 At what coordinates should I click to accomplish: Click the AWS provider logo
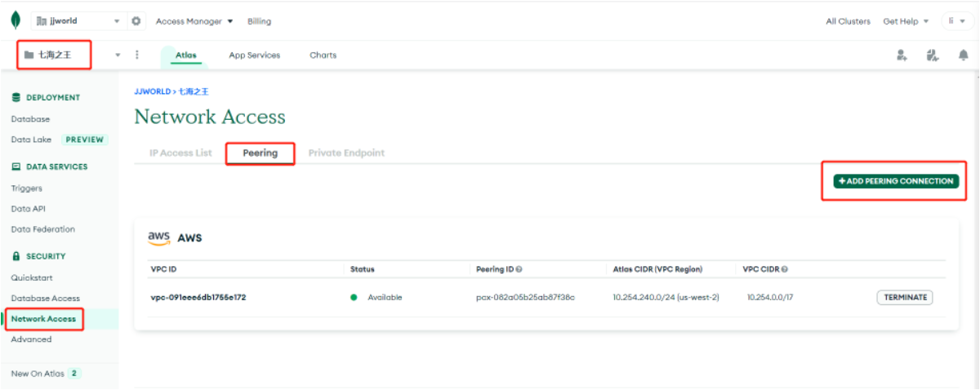(159, 237)
